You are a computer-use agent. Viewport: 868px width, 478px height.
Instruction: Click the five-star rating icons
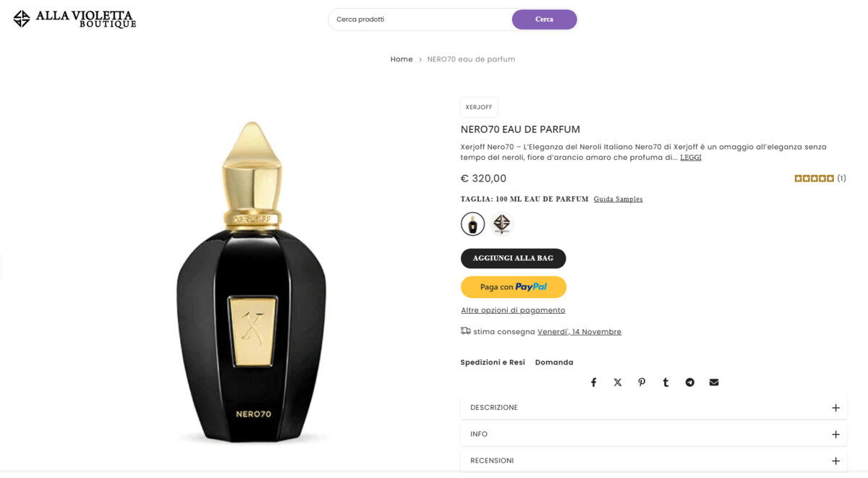coord(814,179)
